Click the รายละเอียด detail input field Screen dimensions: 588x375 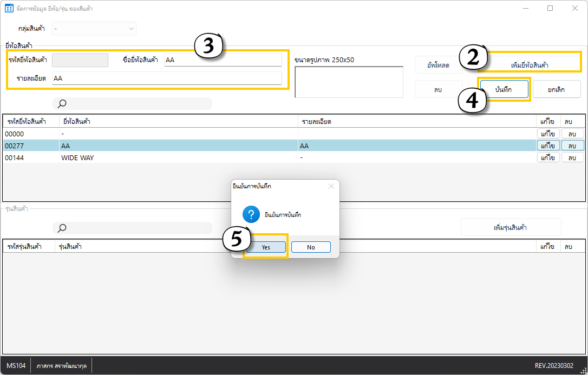167,78
